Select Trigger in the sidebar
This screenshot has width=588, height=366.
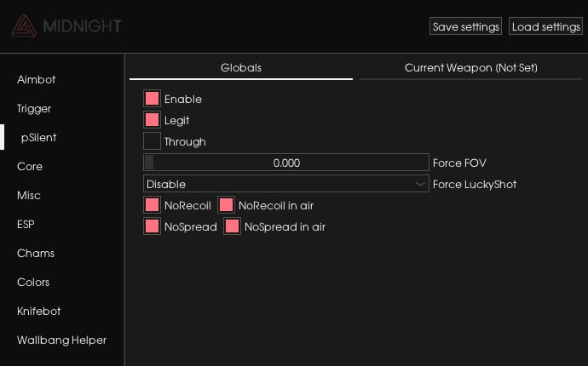(x=34, y=108)
